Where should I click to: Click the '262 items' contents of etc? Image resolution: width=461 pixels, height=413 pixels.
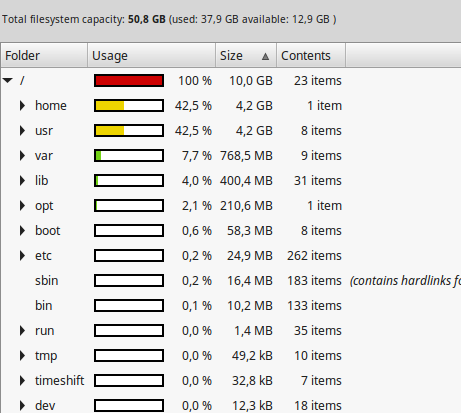pos(314,256)
